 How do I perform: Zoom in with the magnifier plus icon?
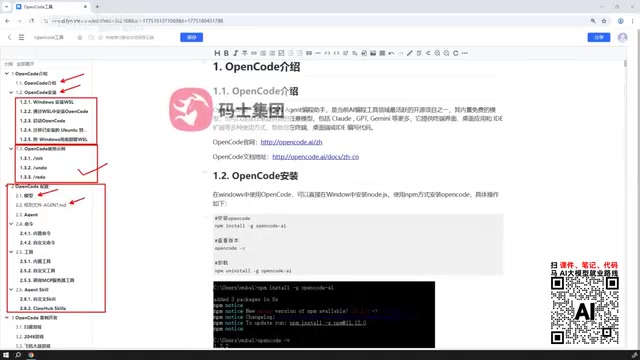[437, 53]
